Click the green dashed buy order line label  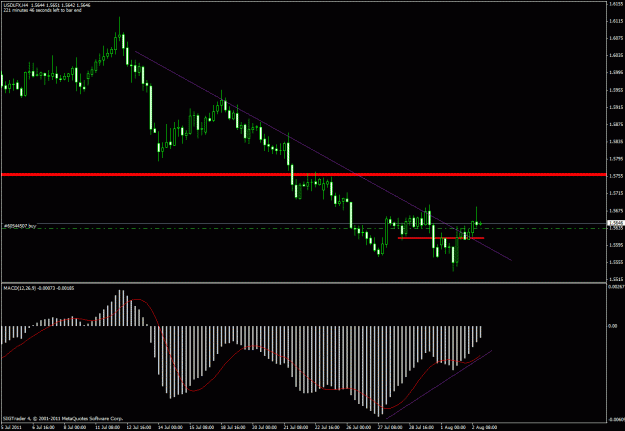[20, 226]
